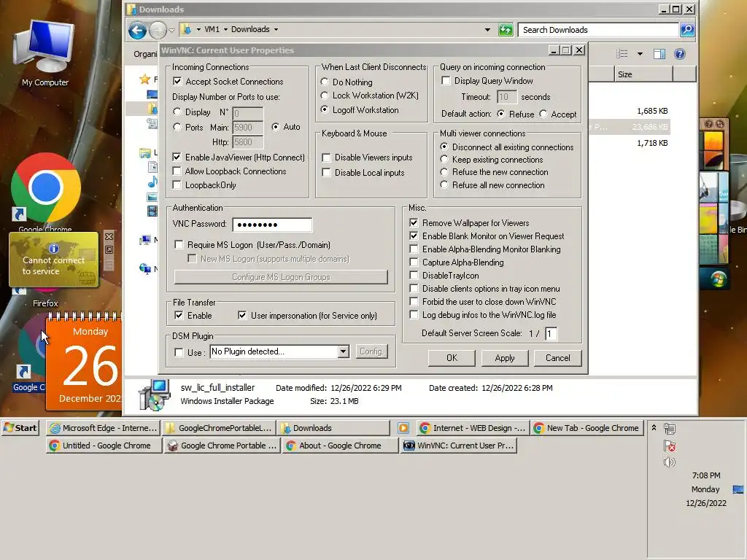Screen dimensions: 747x560
Task: Sort by the Size column header
Action: 643,74
